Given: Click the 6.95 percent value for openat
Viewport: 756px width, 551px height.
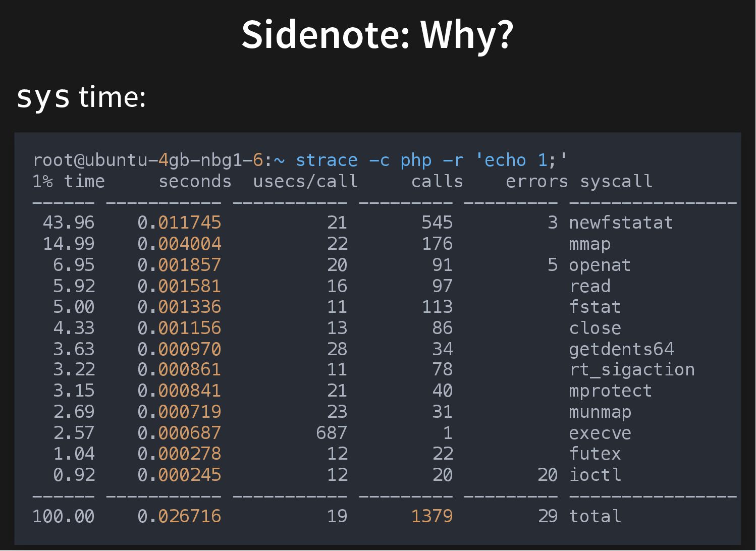Looking at the screenshot, I should (74, 265).
